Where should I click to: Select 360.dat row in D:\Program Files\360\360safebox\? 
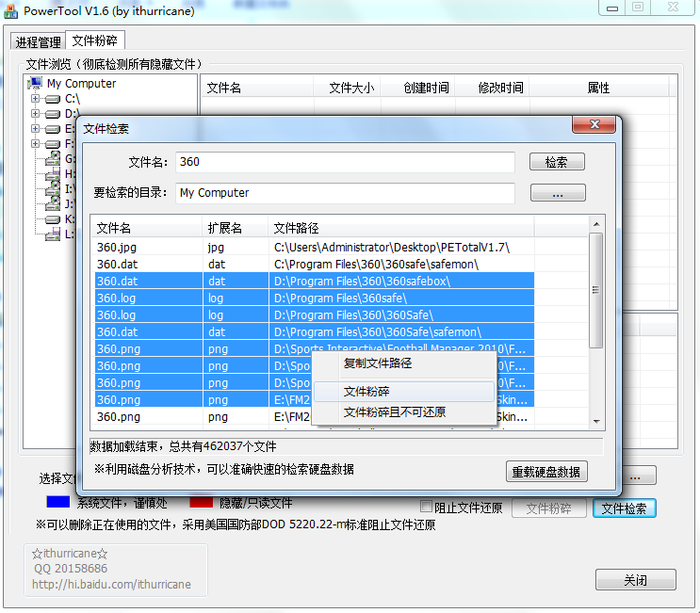tap(315, 281)
